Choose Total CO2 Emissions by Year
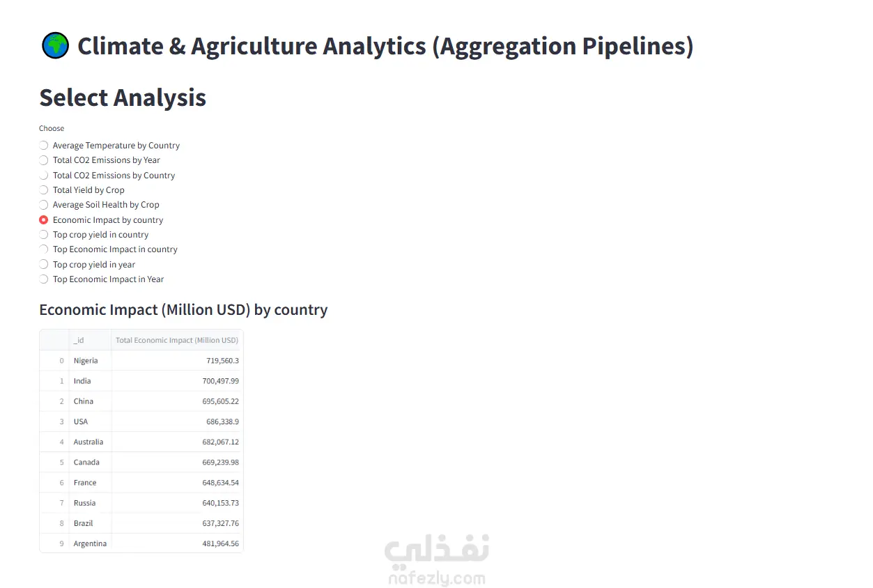The width and height of the screenshot is (873, 588). [44, 160]
